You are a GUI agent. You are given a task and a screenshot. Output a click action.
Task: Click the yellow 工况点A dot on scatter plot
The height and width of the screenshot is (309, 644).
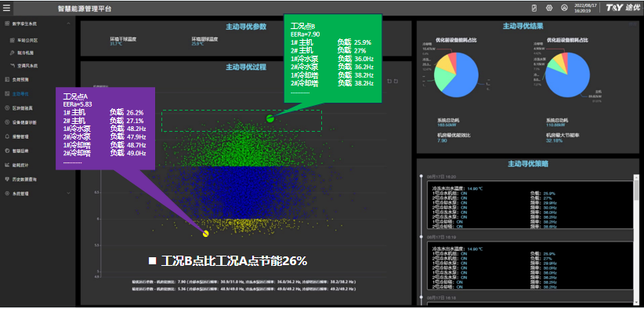206,234
